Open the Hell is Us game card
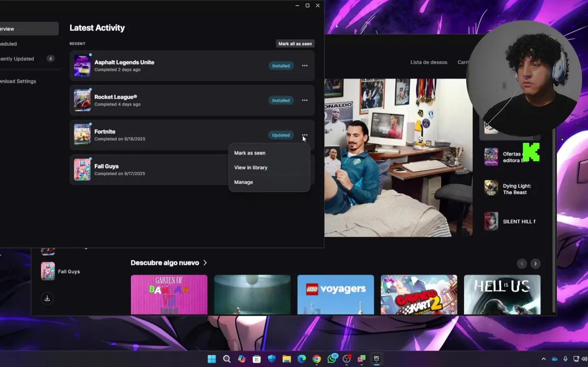588x367 pixels. pos(502,295)
